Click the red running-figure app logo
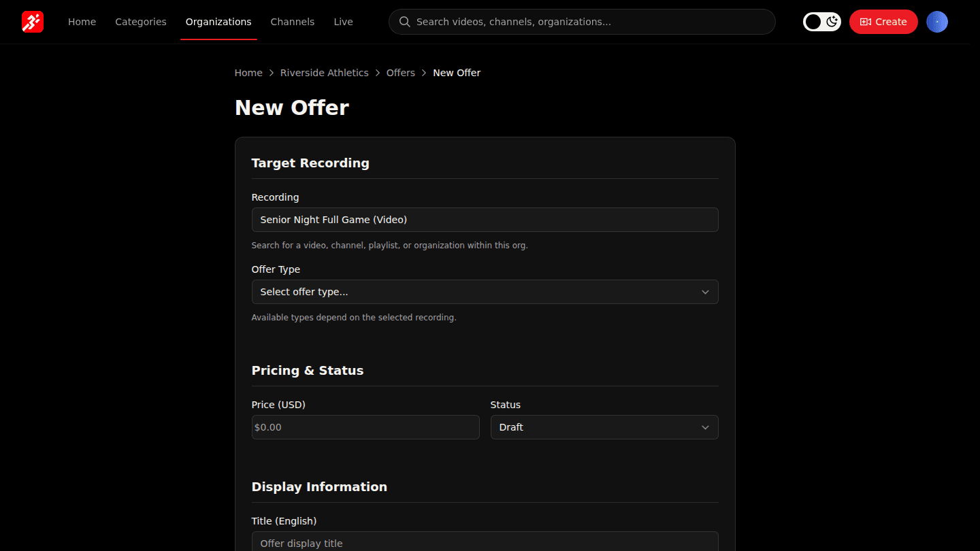Image resolution: width=980 pixels, height=551 pixels. (x=33, y=22)
